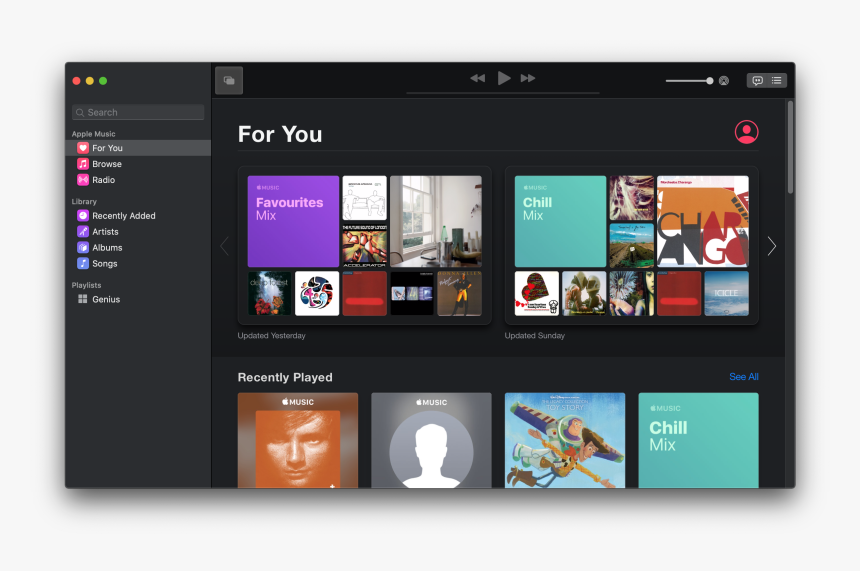Click the Radio broadcast icon
This screenshot has width=860, height=571.
click(x=83, y=180)
